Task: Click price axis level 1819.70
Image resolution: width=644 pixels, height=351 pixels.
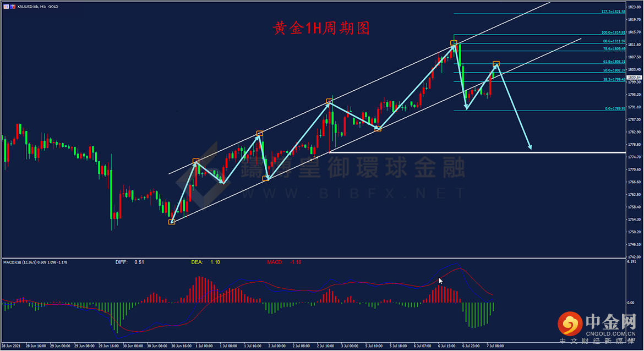Action: pos(634,19)
